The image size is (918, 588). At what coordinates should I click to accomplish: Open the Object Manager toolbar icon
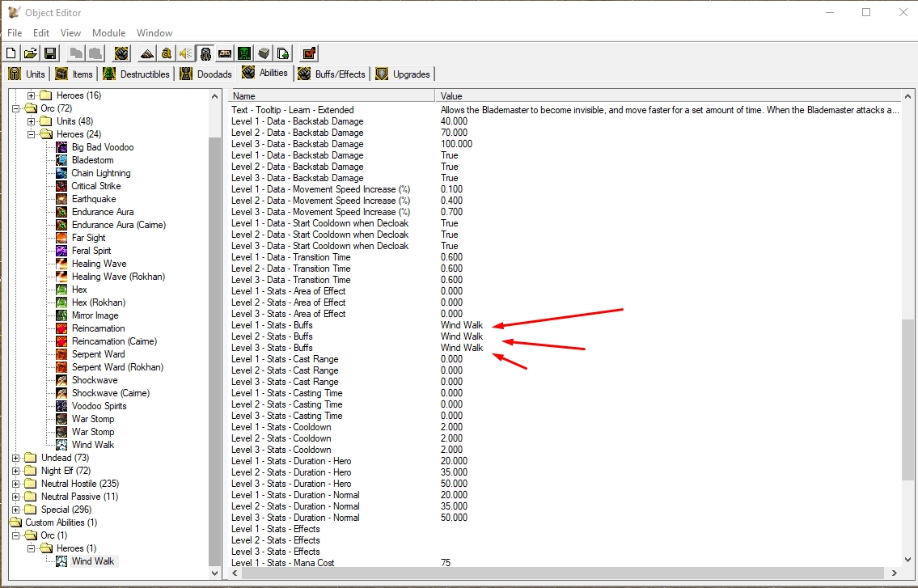pyautogui.click(x=264, y=53)
